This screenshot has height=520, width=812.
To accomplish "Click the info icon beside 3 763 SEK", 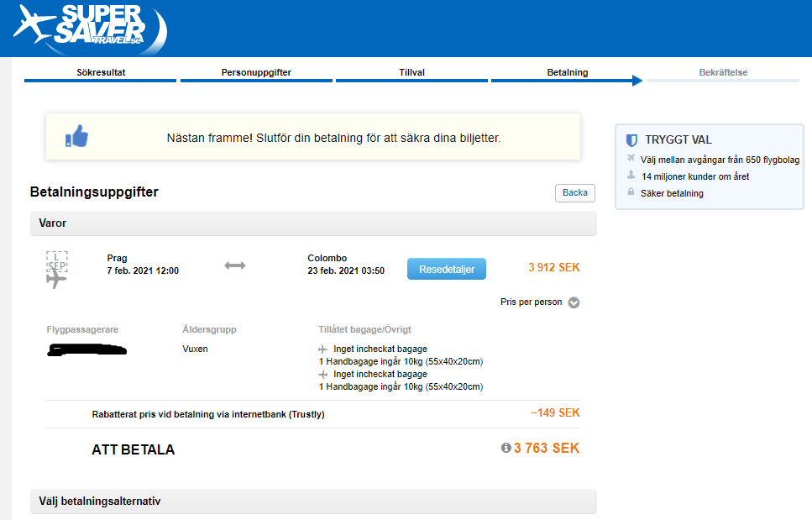I will pyautogui.click(x=506, y=448).
